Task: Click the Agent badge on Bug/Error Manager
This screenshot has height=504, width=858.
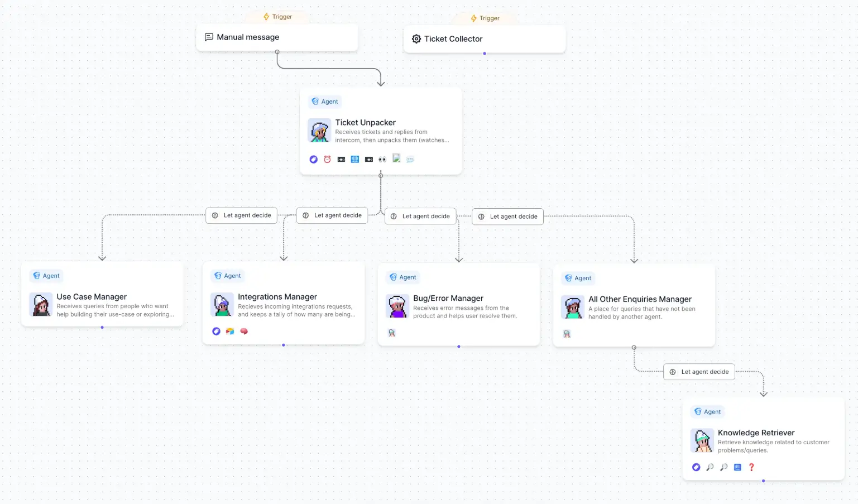Action: point(403,277)
